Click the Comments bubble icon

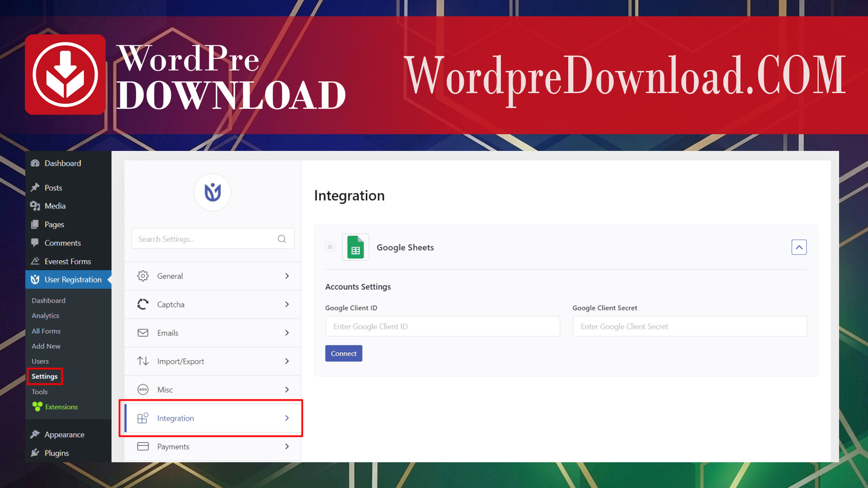35,243
